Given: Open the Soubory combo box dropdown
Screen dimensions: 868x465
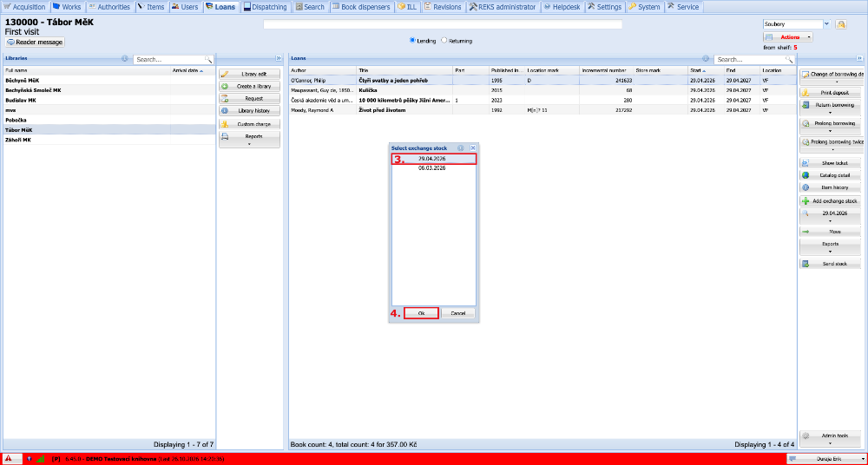Looking at the screenshot, I should [x=827, y=24].
